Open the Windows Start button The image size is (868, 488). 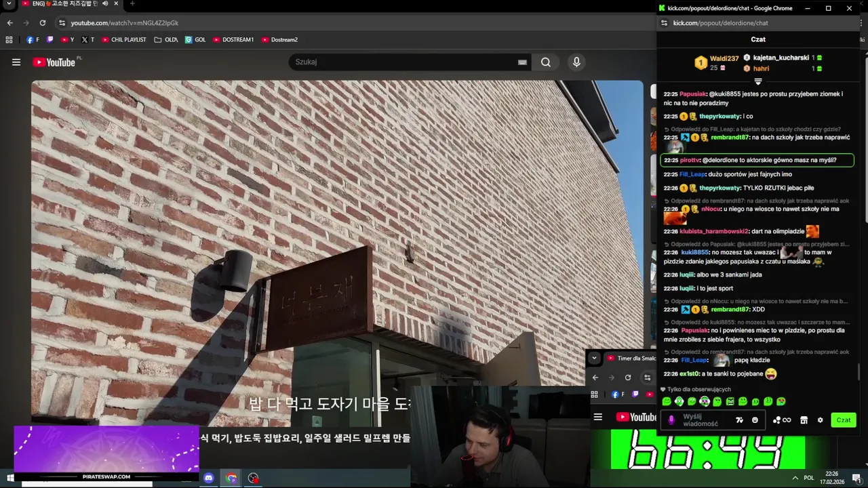[x=10, y=479]
